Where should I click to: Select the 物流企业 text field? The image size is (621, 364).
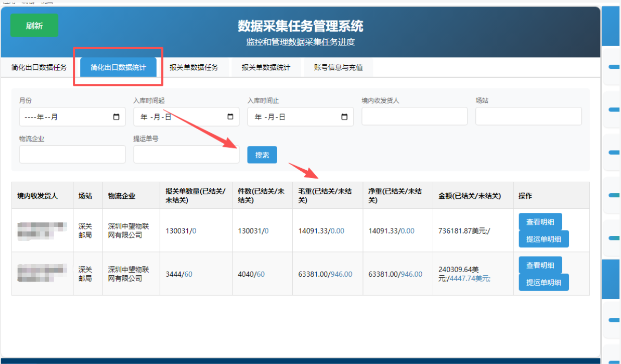tap(72, 154)
